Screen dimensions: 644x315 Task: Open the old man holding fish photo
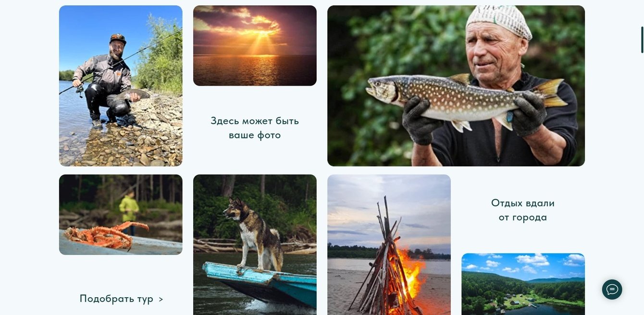456,86
